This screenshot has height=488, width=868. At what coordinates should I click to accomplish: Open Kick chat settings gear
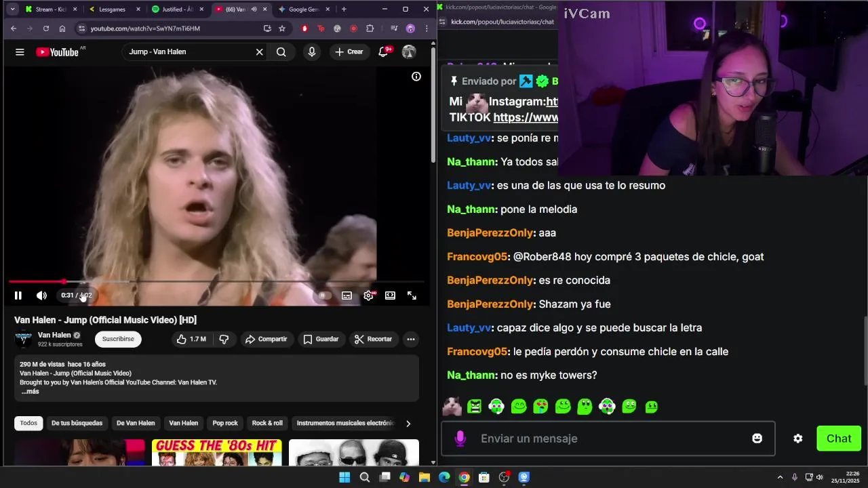pyautogui.click(x=798, y=439)
